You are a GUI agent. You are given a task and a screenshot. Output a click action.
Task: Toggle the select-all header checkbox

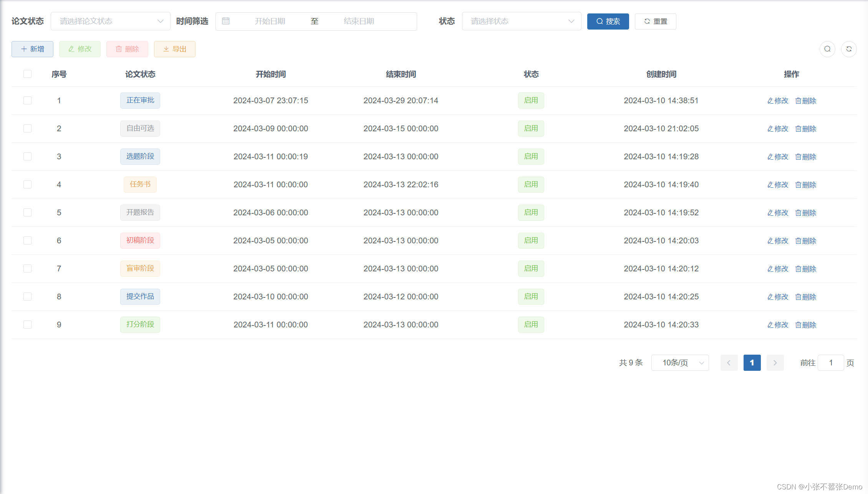(x=27, y=74)
